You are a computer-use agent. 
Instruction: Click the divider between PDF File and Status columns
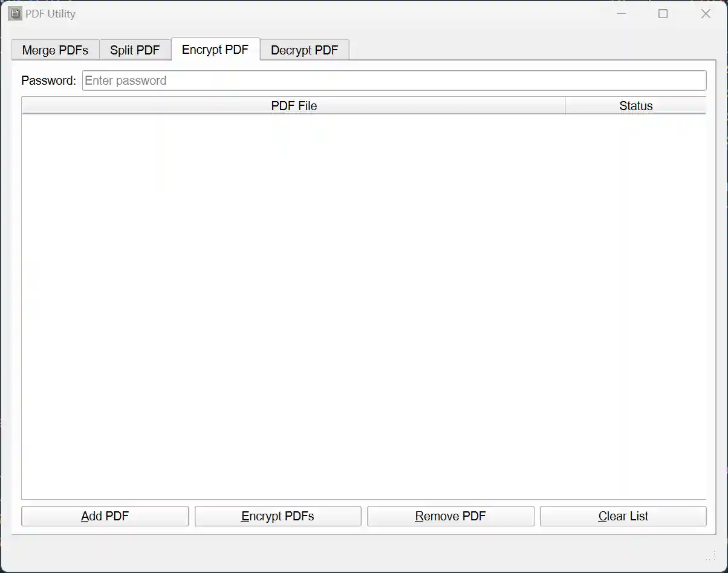pyautogui.click(x=566, y=105)
